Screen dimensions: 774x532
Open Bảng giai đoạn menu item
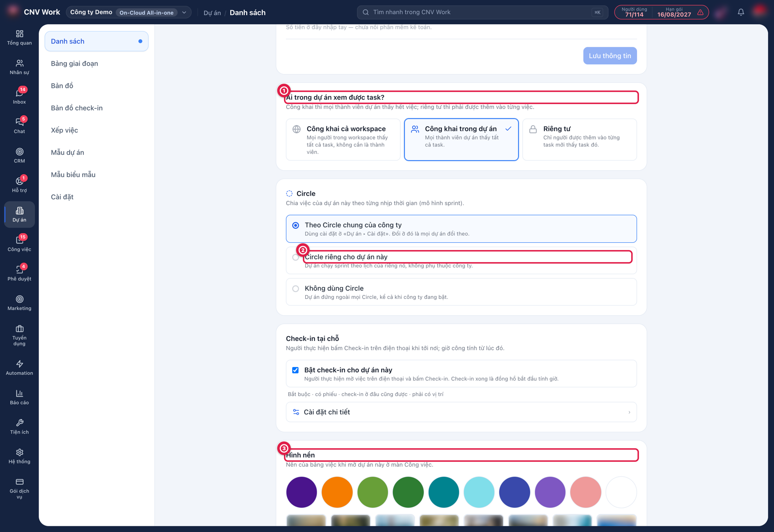point(96,63)
